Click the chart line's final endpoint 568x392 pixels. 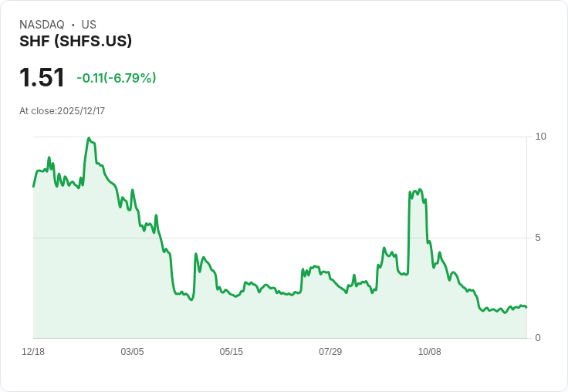526,307
